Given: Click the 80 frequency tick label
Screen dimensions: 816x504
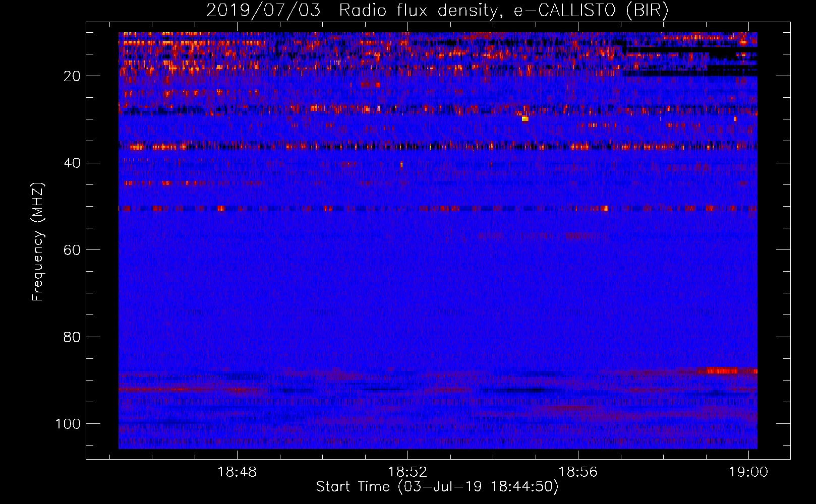Looking at the screenshot, I should pos(72,337).
